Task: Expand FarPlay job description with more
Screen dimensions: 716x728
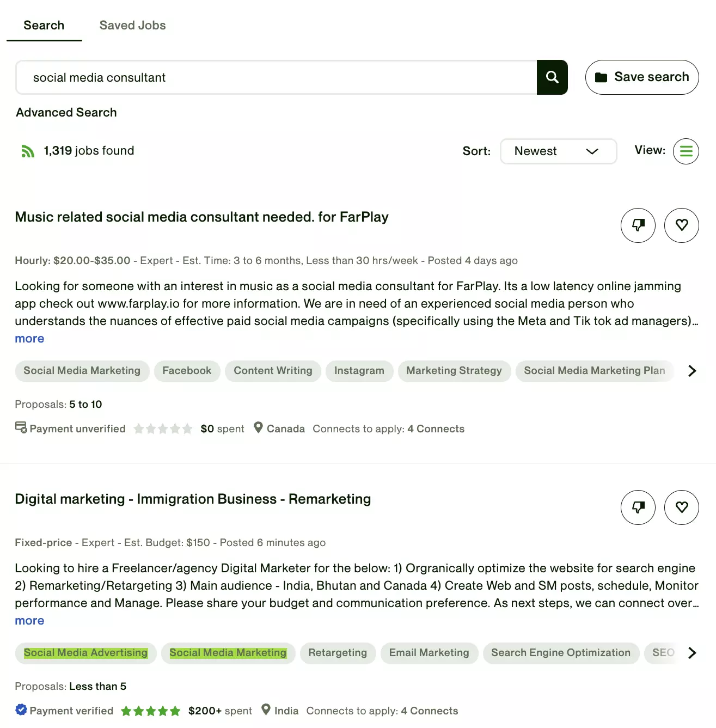Action: (29, 339)
